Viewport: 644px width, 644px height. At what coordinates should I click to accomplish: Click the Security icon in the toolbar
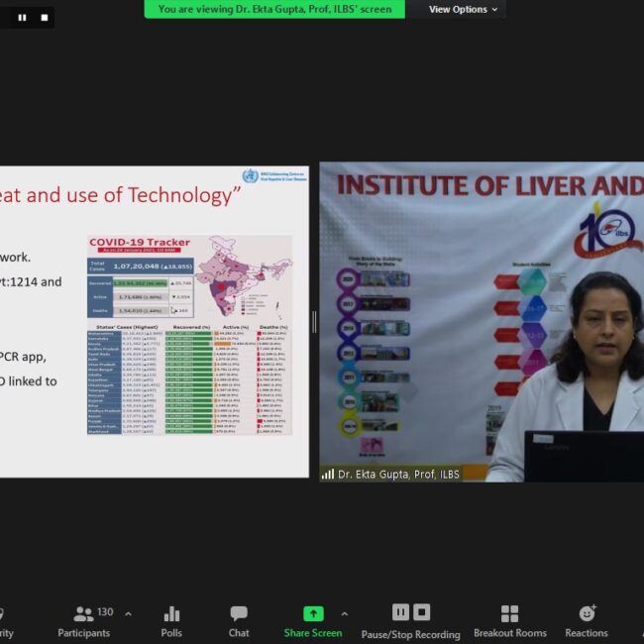[x=3, y=620]
